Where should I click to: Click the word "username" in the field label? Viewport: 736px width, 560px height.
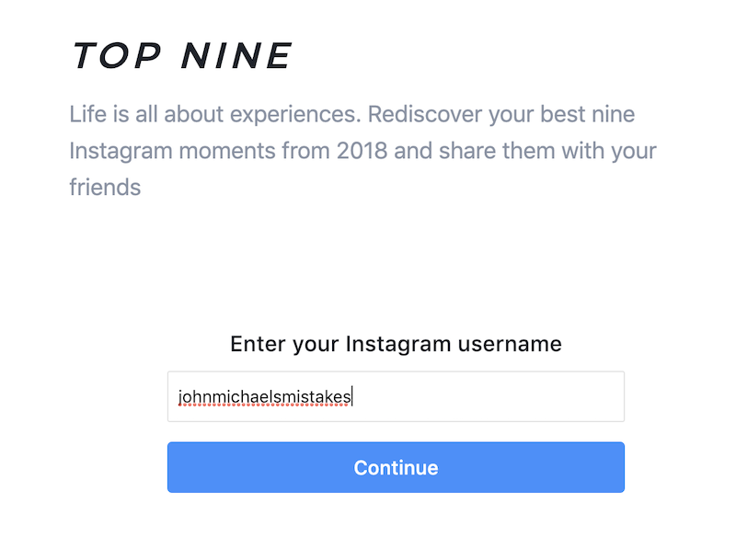click(x=517, y=344)
